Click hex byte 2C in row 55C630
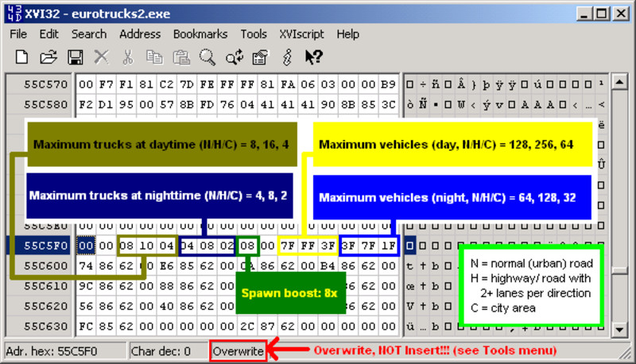 tap(247, 327)
